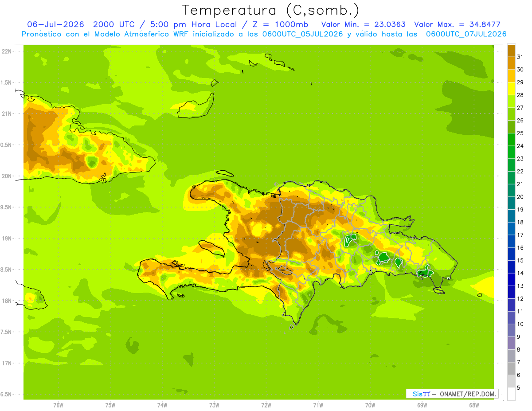This screenshot has width=532, height=411.
Task: Click the "70W" longitude label
Action: click(x=370, y=405)
